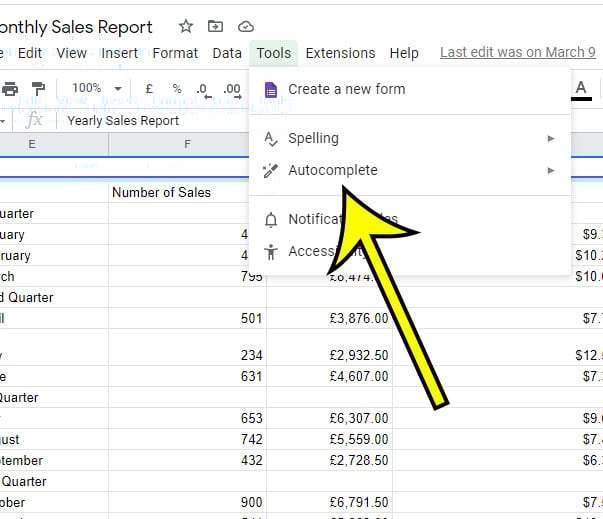
Task: Click the move to folder icon
Action: pyautogui.click(x=215, y=27)
